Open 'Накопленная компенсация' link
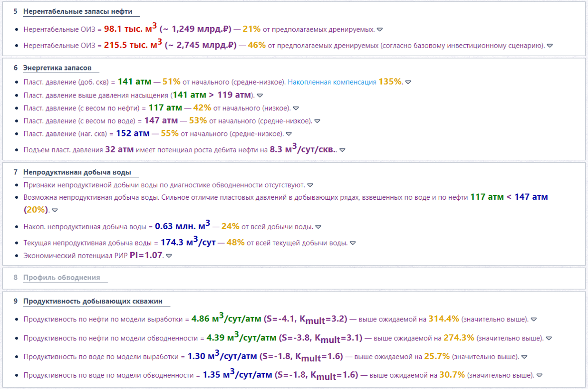 coord(332,82)
